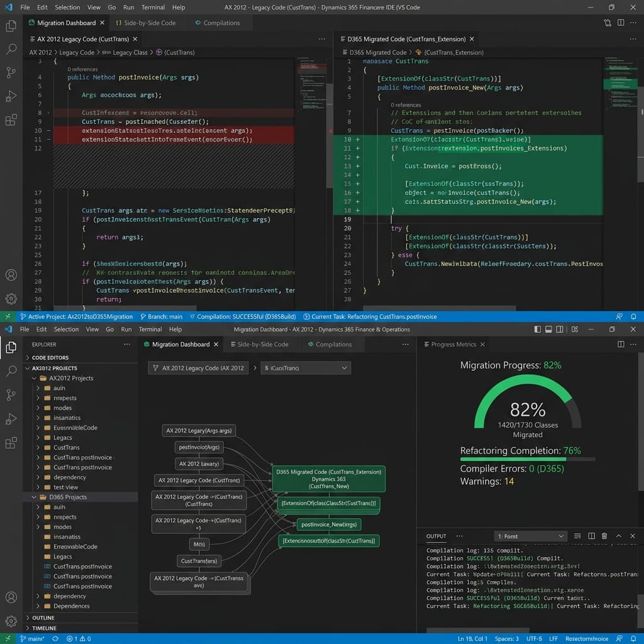This screenshot has width=644, height=644.
Task: Click the notifications bell in the bottom status bar
Action: [633, 639]
